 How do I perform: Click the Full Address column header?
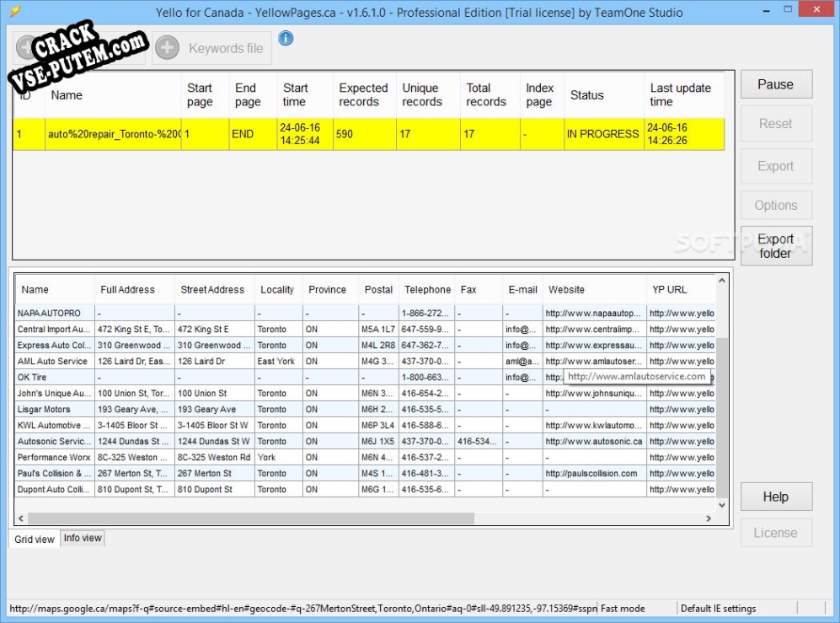click(134, 289)
